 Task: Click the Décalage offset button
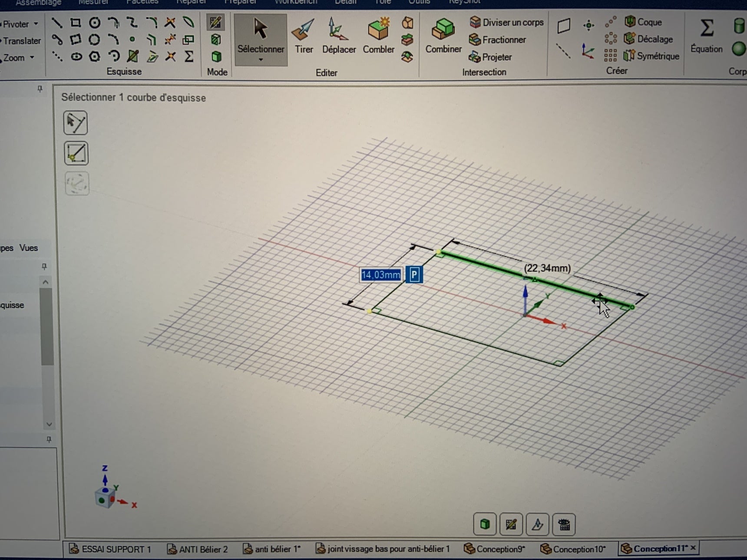pyautogui.click(x=648, y=39)
